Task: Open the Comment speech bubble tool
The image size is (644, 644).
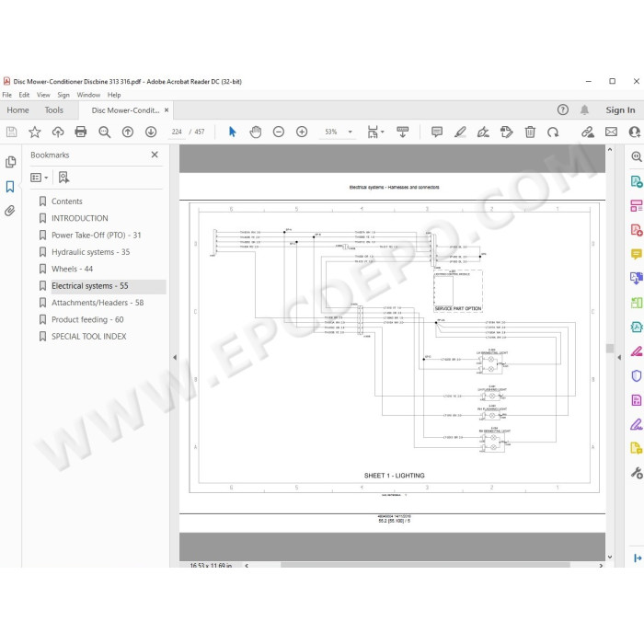Action: 637,254
